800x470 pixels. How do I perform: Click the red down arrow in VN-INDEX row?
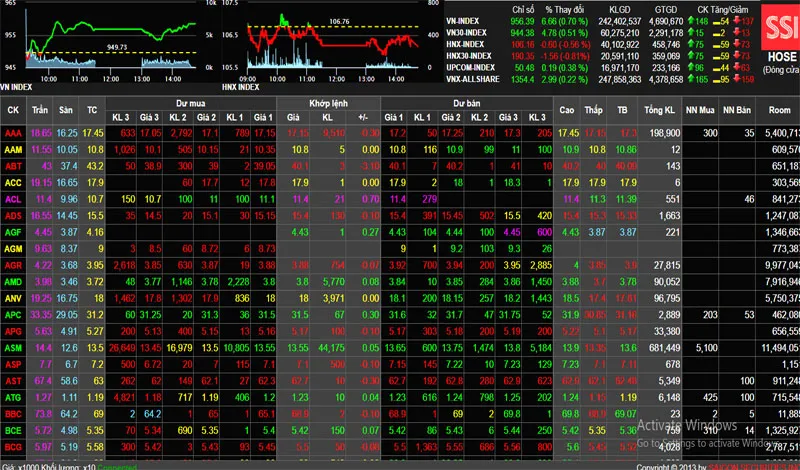point(736,21)
